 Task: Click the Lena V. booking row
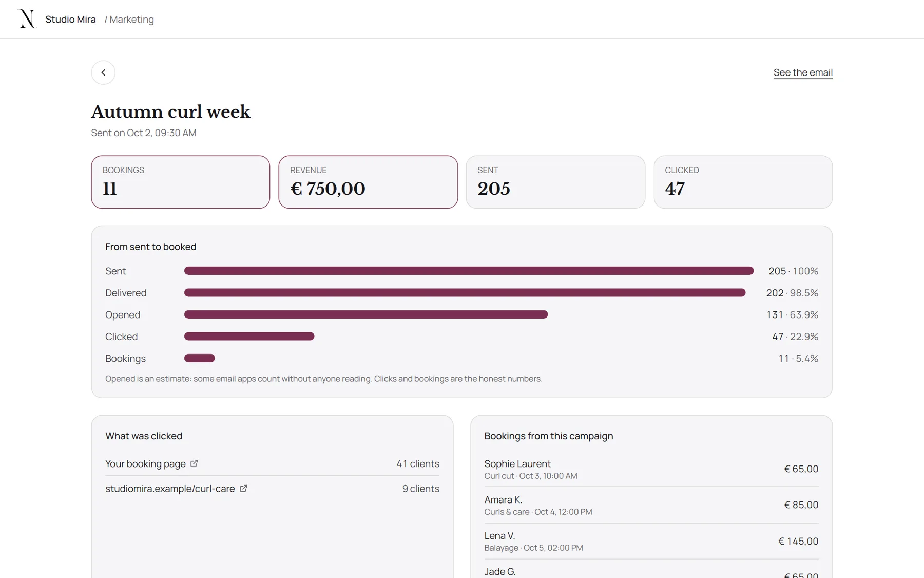click(651, 541)
